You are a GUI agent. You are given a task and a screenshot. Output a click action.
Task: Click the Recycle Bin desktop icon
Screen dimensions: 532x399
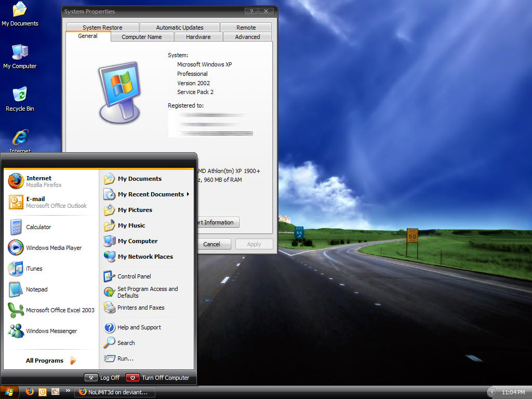20,99
